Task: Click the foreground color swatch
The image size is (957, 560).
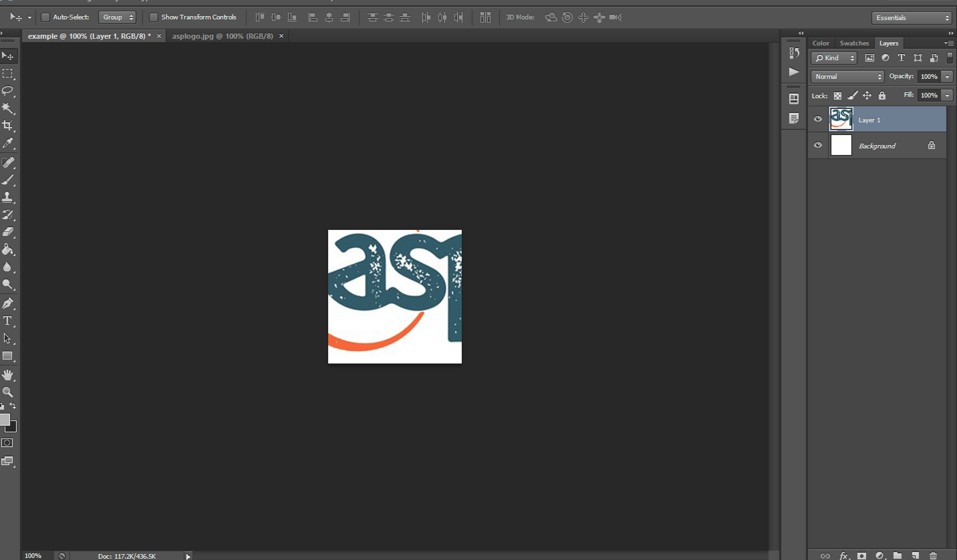Action: (x=5, y=420)
